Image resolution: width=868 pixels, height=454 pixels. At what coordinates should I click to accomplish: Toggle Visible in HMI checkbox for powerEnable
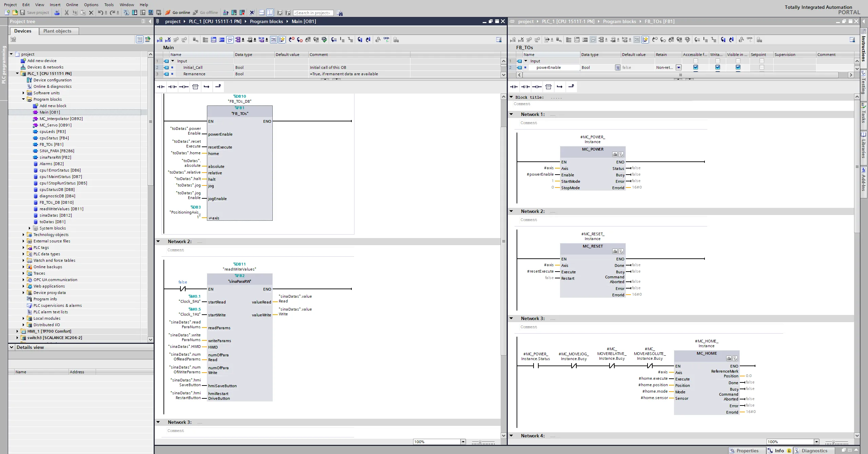click(738, 67)
